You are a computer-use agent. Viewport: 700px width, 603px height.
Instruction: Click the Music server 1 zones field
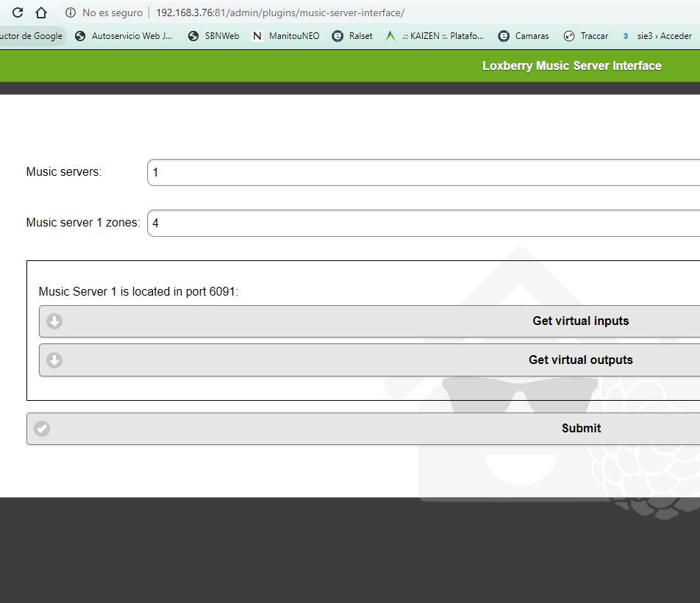click(424, 223)
